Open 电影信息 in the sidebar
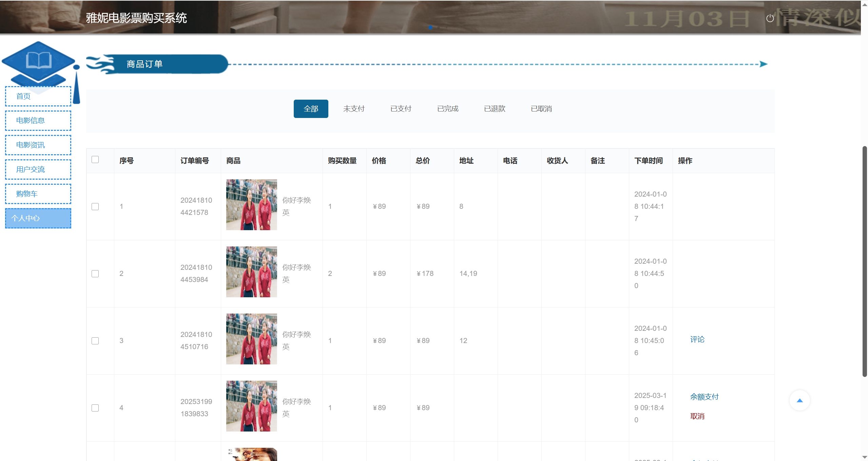Image resolution: width=868 pixels, height=461 pixels. (x=38, y=121)
